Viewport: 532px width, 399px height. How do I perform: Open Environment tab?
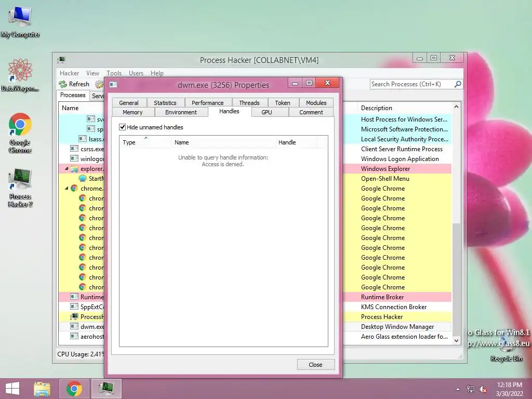pos(181,112)
